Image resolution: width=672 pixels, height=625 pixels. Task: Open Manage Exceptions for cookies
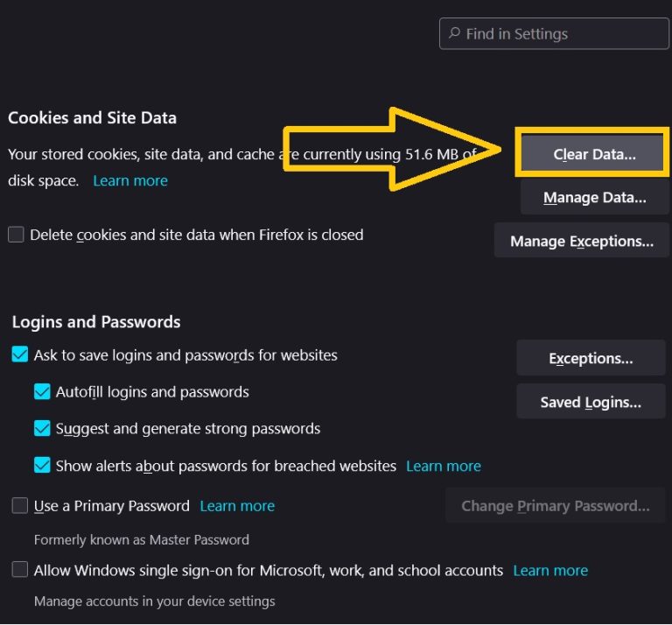pyautogui.click(x=582, y=241)
